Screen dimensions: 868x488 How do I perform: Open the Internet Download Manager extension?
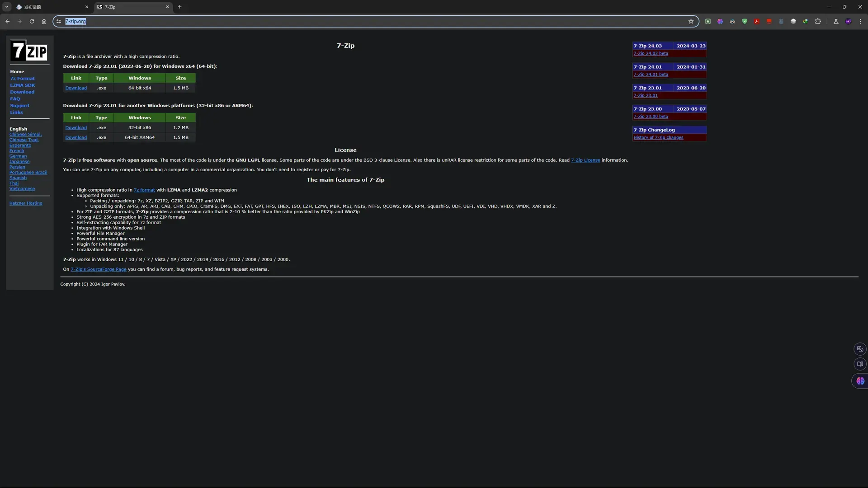[806, 21]
